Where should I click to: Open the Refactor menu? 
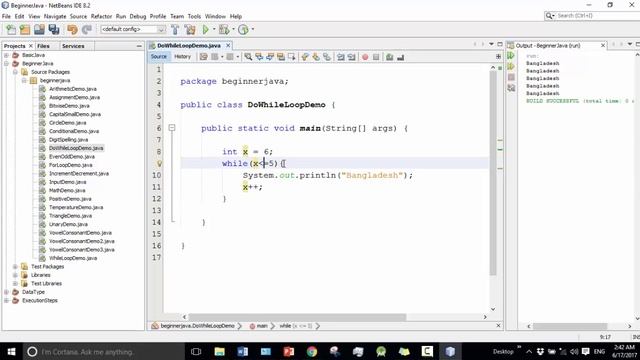click(101, 16)
